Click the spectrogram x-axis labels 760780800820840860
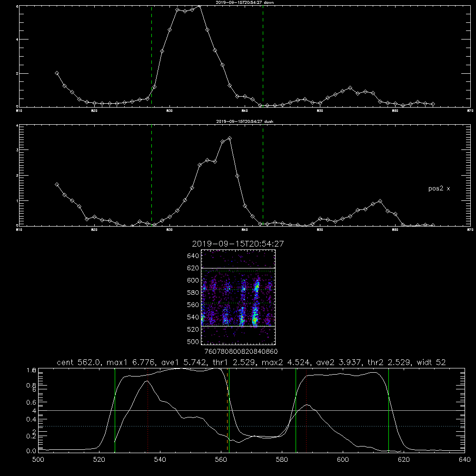 coord(241,351)
